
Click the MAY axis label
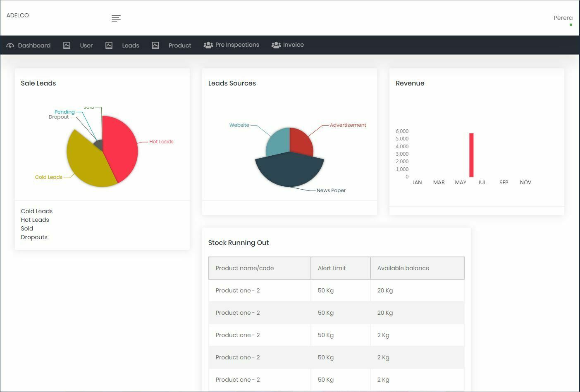tap(461, 183)
